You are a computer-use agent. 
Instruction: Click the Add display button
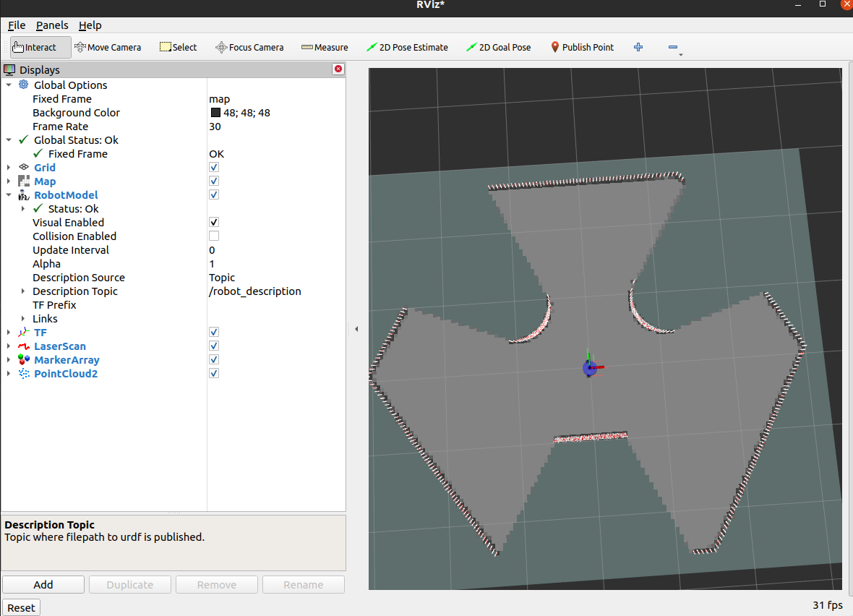point(43,585)
